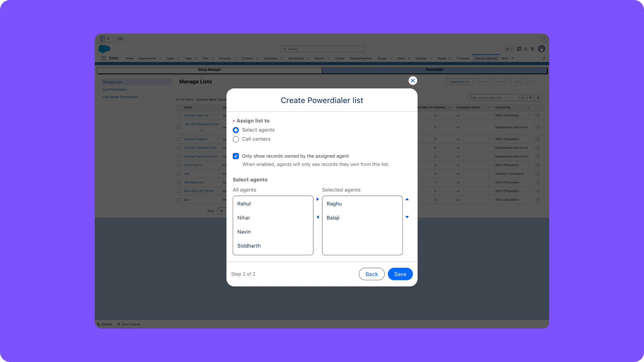Select Rahul in All agents list

273,204
